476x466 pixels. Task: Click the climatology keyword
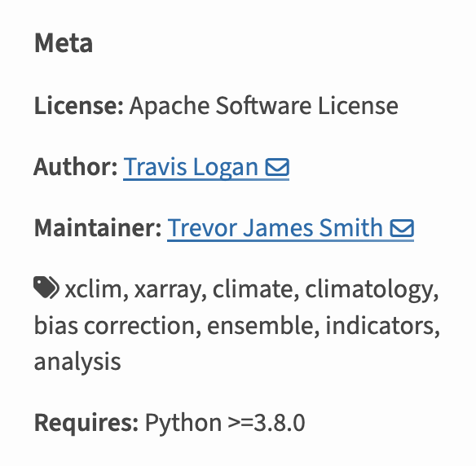[368, 290]
